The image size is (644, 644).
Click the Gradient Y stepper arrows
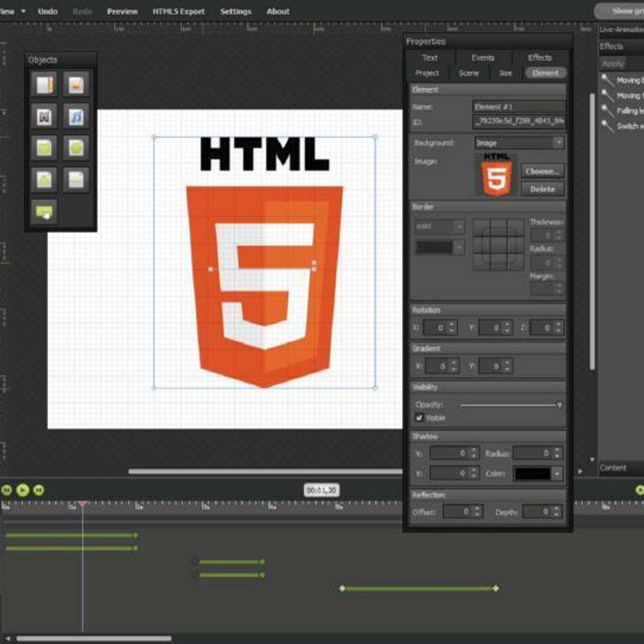point(507,366)
